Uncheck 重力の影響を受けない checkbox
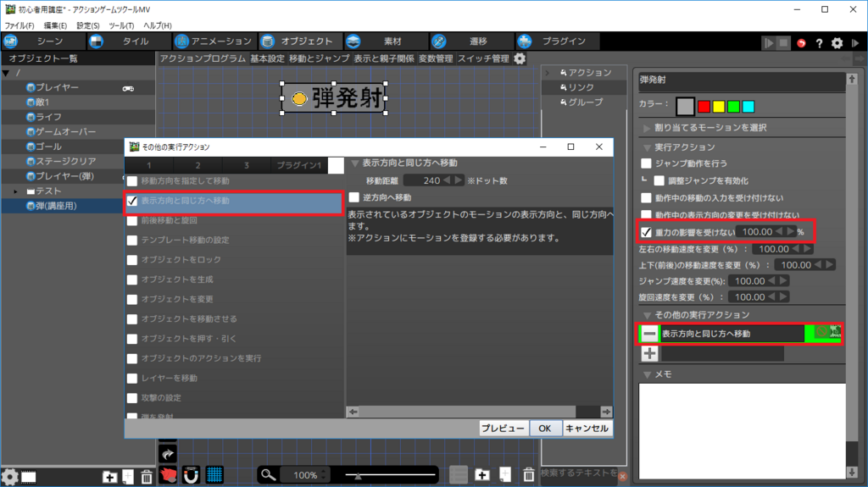This screenshot has width=868, height=487. pyautogui.click(x=646, y=232)
